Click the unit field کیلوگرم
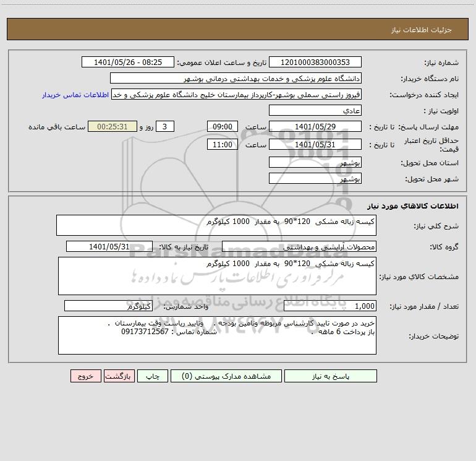Screen dimensions: 476x461 108,306
